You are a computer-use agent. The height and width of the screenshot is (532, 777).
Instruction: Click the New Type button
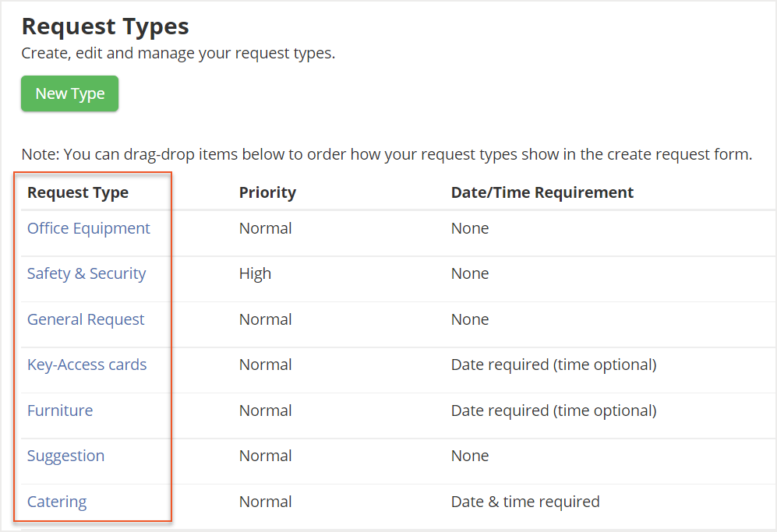click(69, 93)
